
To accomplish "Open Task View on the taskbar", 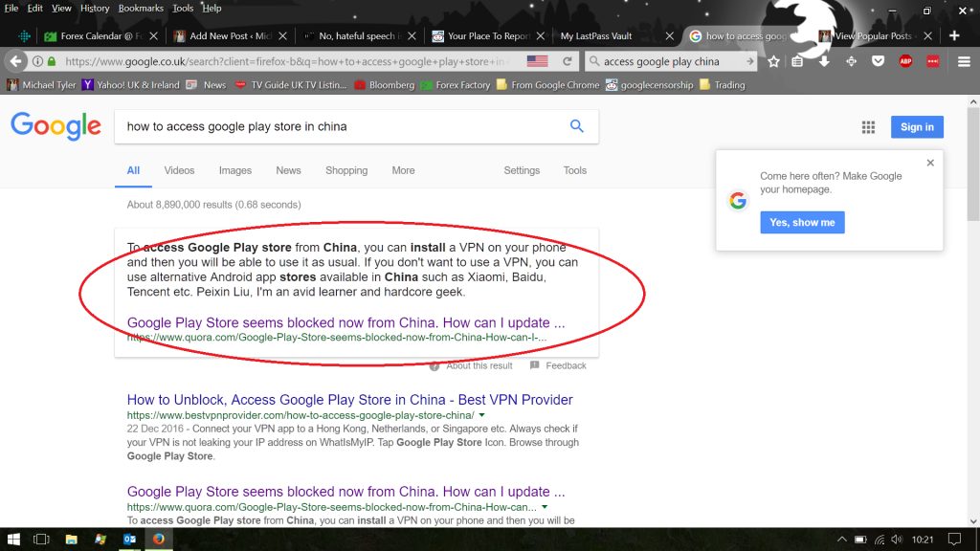I will [41, 540].
